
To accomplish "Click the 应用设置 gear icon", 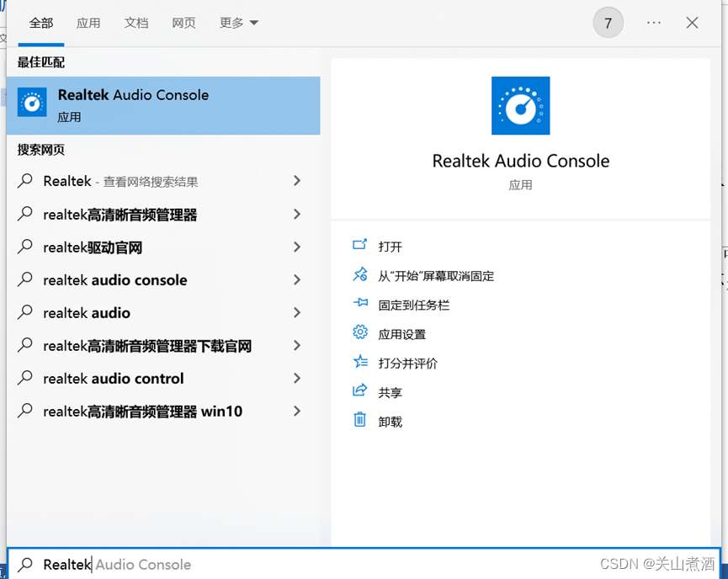I will (360, 332).
